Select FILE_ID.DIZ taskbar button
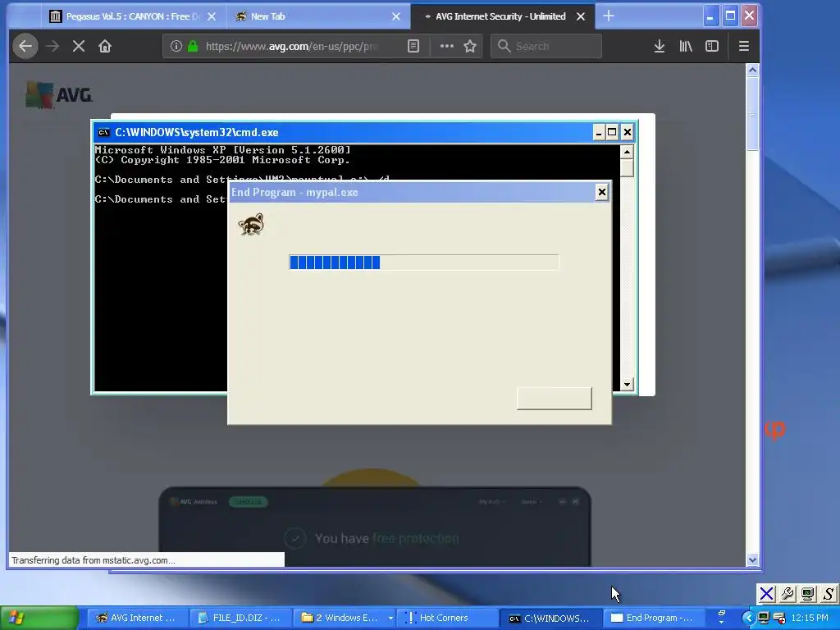Screen dimensions: 840x630 (x=240, y=619)
